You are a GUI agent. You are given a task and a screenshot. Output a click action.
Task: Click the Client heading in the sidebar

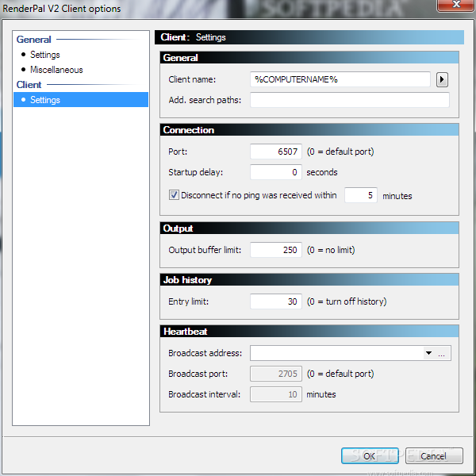point(29,85)
